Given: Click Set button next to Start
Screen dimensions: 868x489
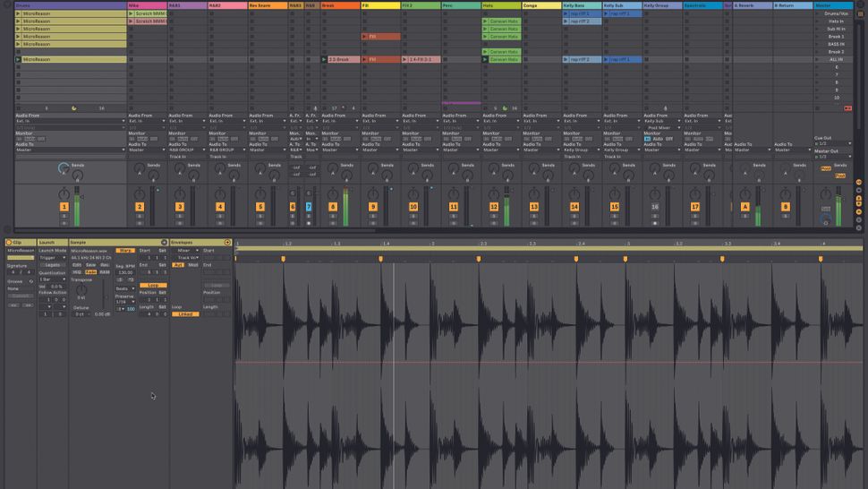Looking at the screenshot, I should tap(162, 250).
